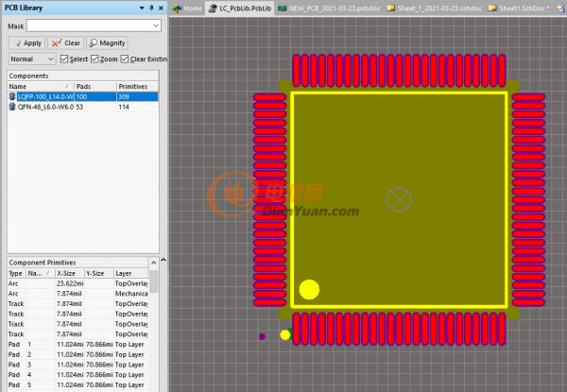Screen dimensions: 567x392
Task: Click the Clear button
Action: tap(66, 43)
